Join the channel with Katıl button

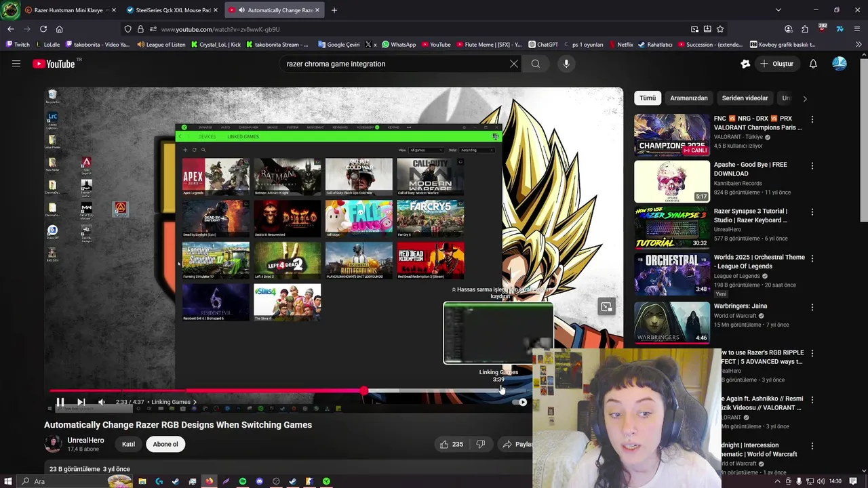128,445
